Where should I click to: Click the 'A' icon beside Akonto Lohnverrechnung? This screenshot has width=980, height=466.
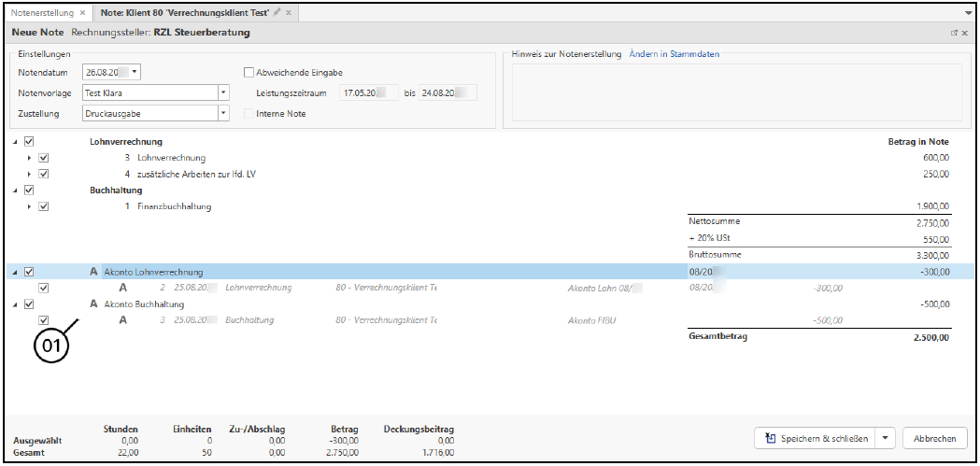(92, 272)
